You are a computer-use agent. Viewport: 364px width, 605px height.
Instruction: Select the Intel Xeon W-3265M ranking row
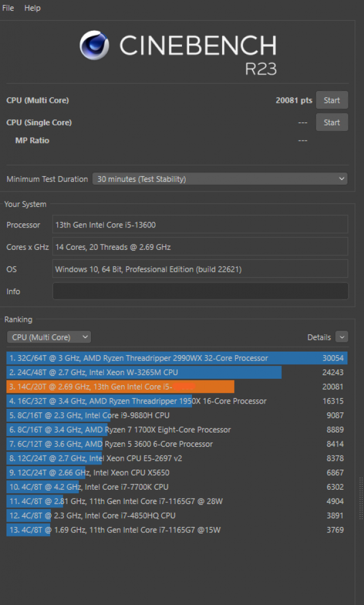177,372
